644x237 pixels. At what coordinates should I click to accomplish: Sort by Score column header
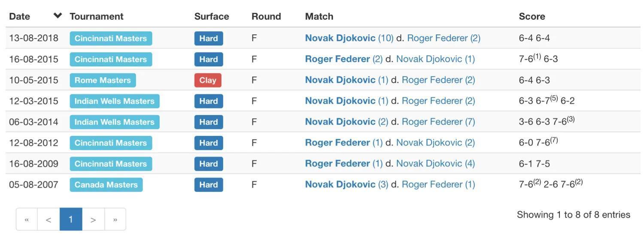(532, 16)
